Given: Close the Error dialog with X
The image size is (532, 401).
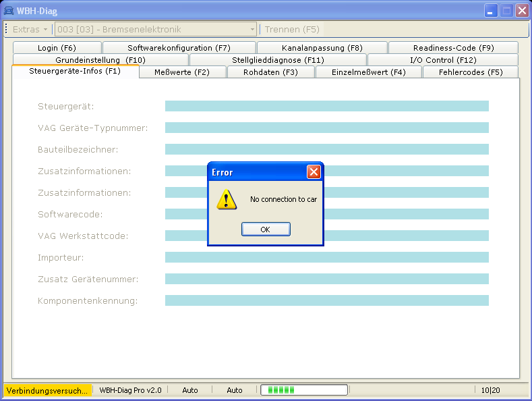Looking at the screenshot, I should [314, 172].
